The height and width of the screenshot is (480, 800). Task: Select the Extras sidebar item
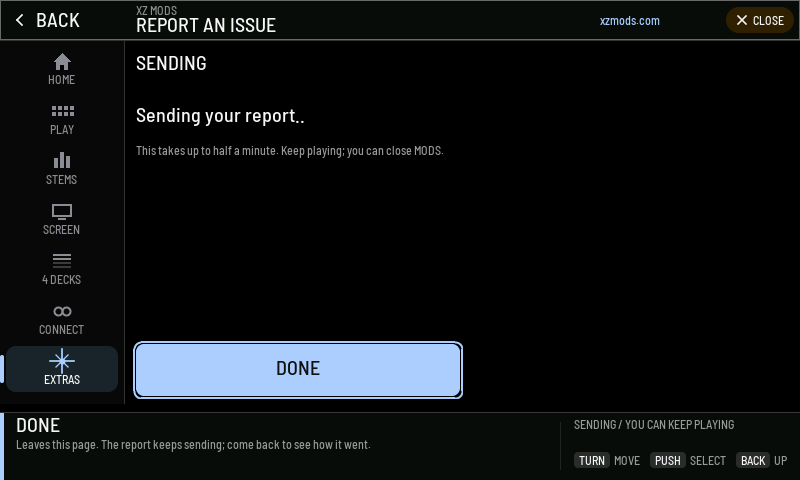click(x=62, y=369)
